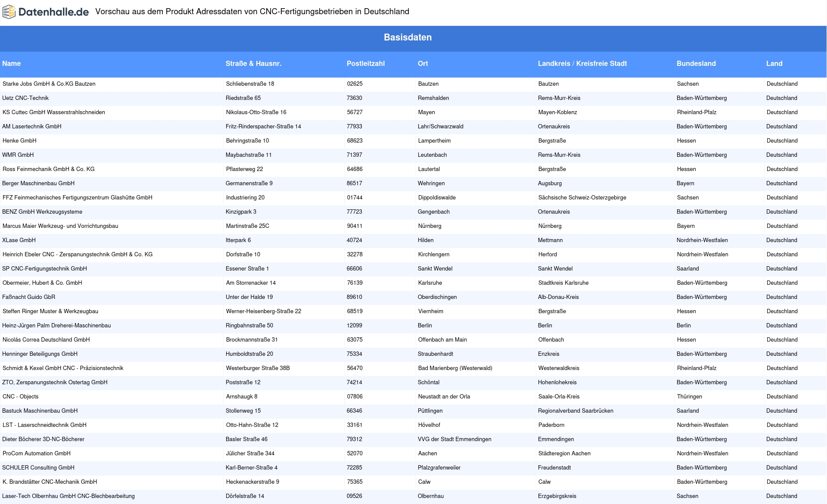The width and height of the screenshot is (827, 504).
Task: Click postal code 12099
Action: click(354, 326)
